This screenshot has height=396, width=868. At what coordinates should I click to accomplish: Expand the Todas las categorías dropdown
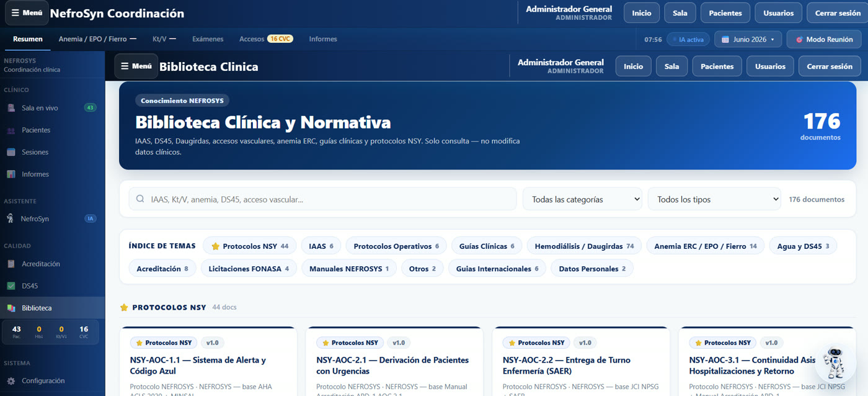(x=583, y=199)
